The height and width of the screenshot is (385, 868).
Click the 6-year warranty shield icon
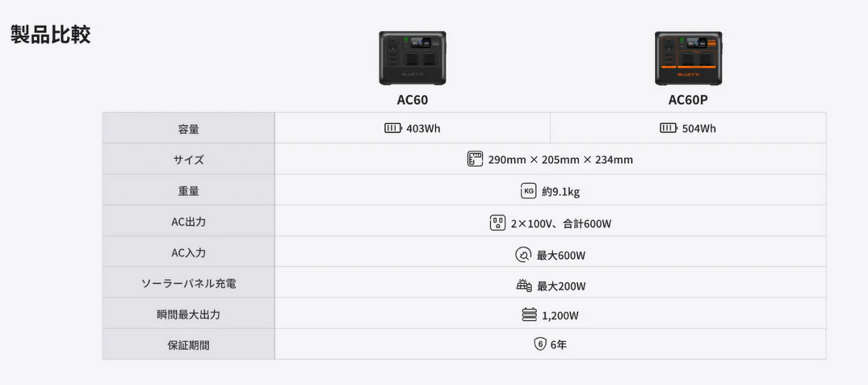539,344
